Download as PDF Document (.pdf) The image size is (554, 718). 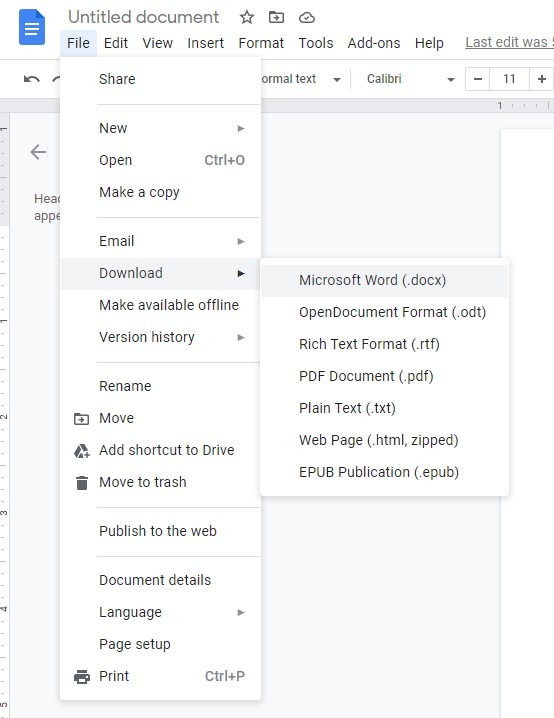(x=385, y=376)
